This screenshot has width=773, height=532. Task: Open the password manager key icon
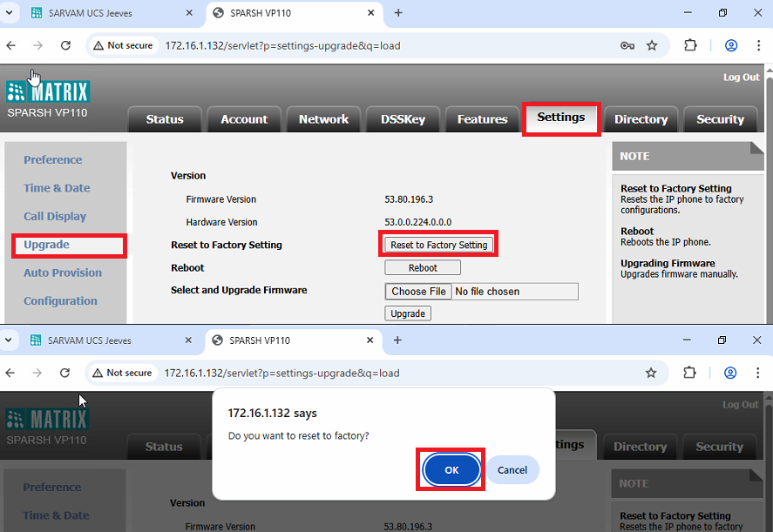click(627, 46)
